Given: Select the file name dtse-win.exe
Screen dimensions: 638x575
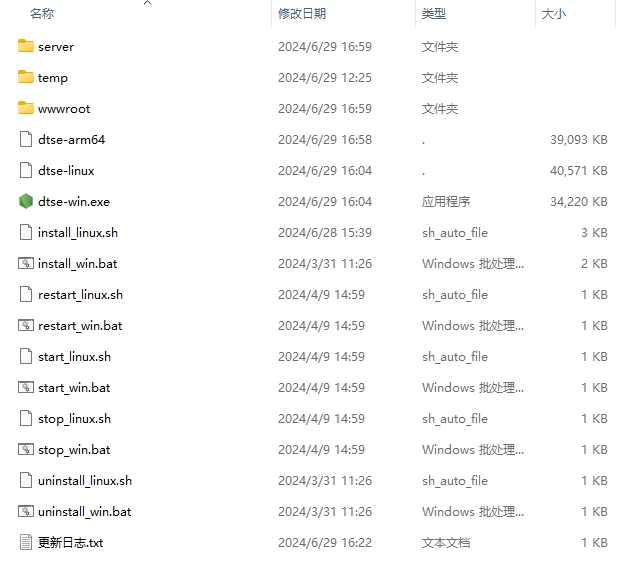Looking at the screenshot, I should pyautogui.click(x=74, y=201).
